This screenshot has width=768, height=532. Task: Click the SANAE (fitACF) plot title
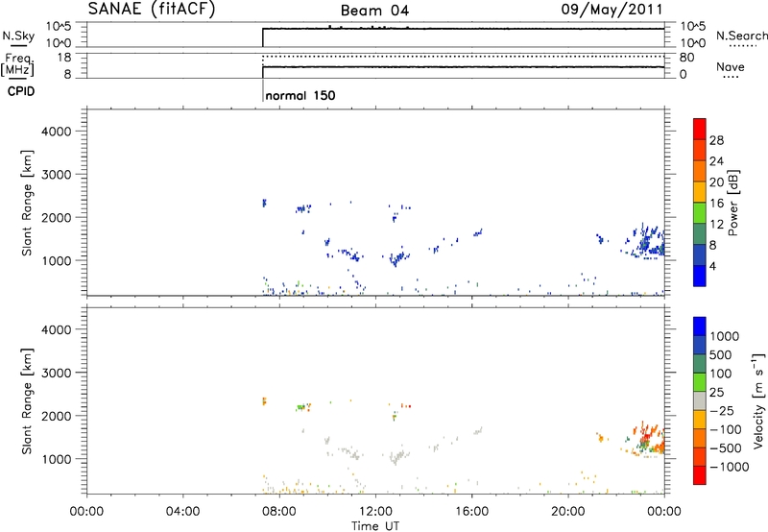[x=152, y=10]
